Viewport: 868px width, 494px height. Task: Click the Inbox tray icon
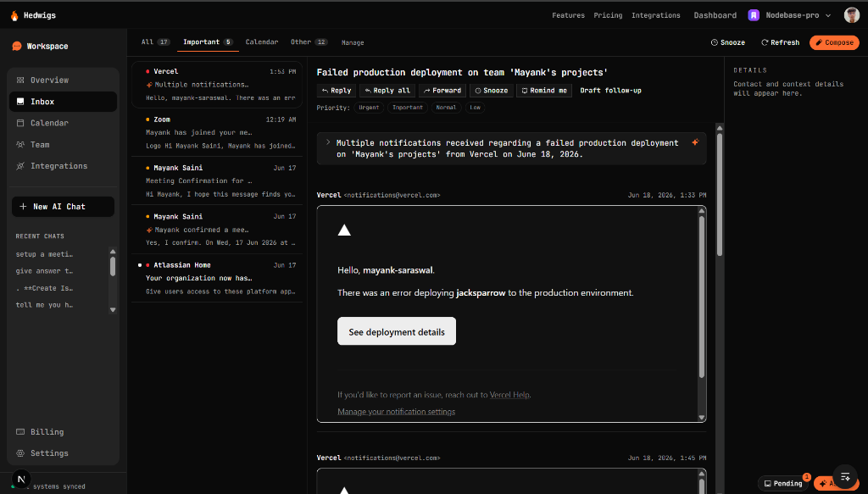coord(20,102)
